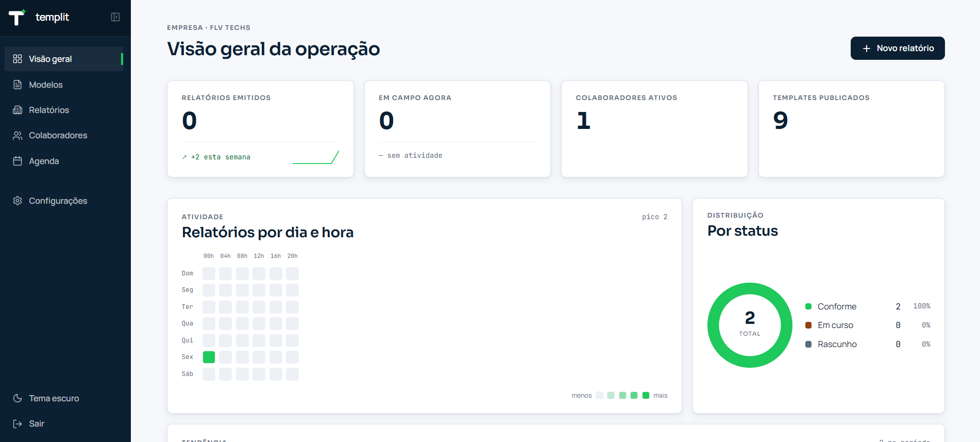Click plus icon in Novo relatório
Image resolution: width=980 pixels, height=442 pixels.
point(867,48)
